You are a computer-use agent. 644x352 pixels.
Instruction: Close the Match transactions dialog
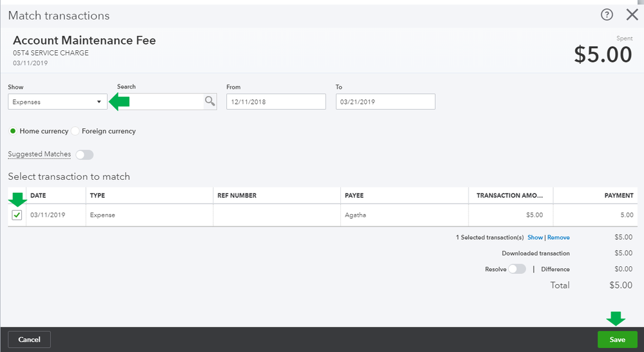[632, 15]
